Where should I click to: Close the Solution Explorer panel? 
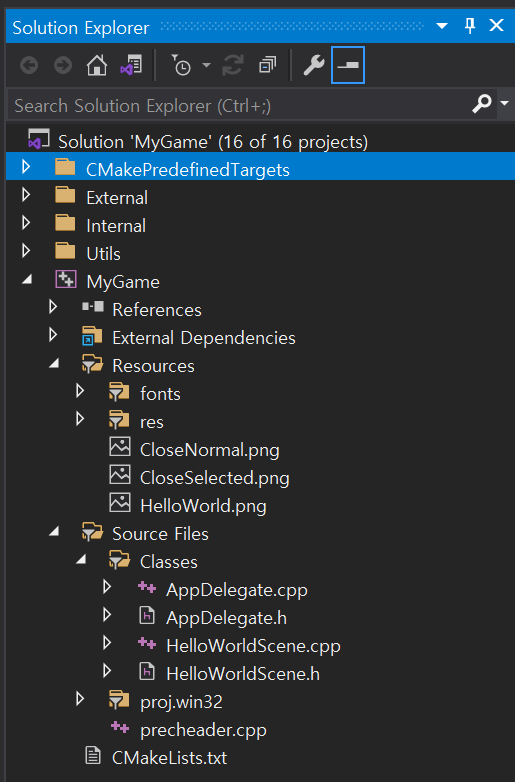pyautogui.click(x=497, y=25)
